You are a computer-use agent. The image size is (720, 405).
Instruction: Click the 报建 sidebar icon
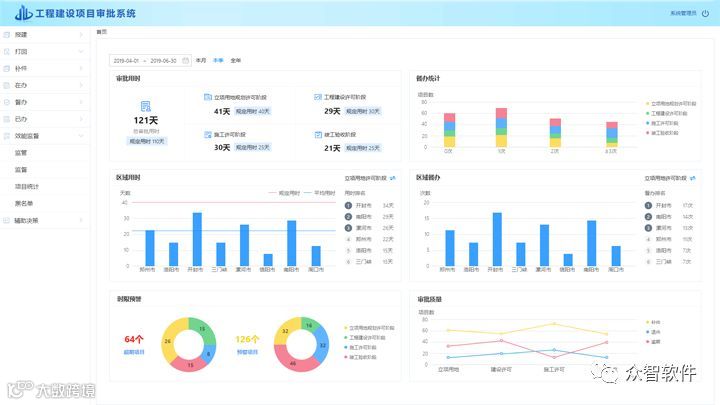pyautogui.click(x=6, y=34)
